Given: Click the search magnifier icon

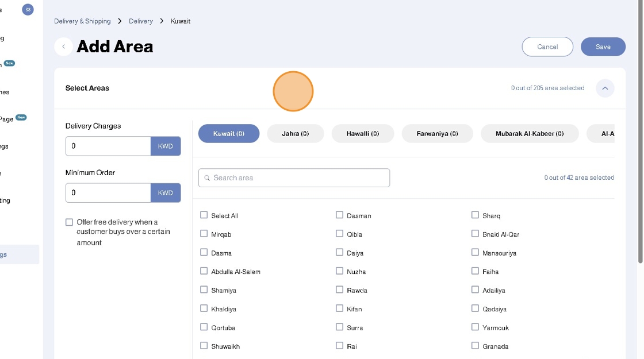Looking at the screenshot, I should pos(207,178).
